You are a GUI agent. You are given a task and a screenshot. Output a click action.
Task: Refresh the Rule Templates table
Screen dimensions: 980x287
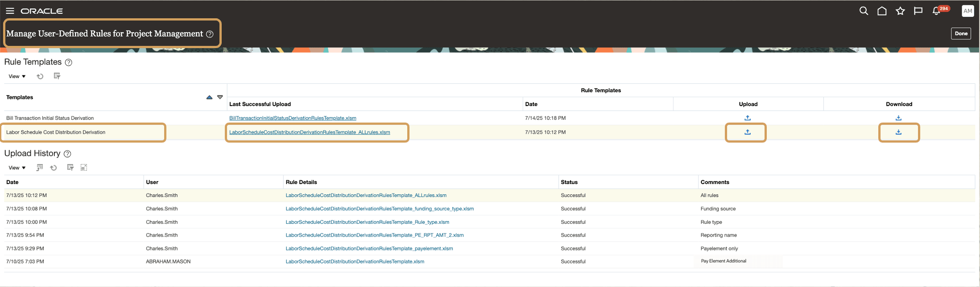coord(40,76)
